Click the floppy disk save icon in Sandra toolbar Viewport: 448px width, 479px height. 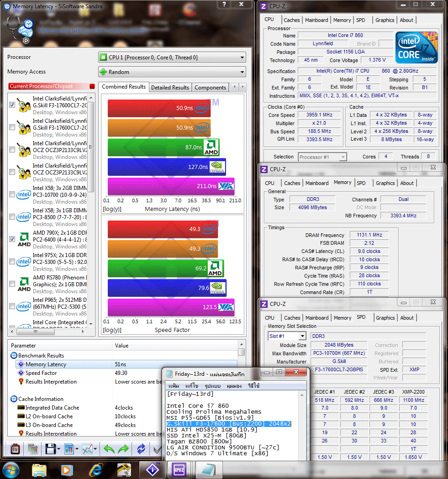coord(50,449)
